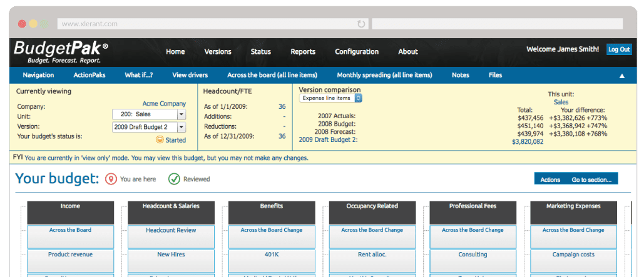The image size is (644, 277).
Task: Open the Consulting item
Action: pos(473,261)
